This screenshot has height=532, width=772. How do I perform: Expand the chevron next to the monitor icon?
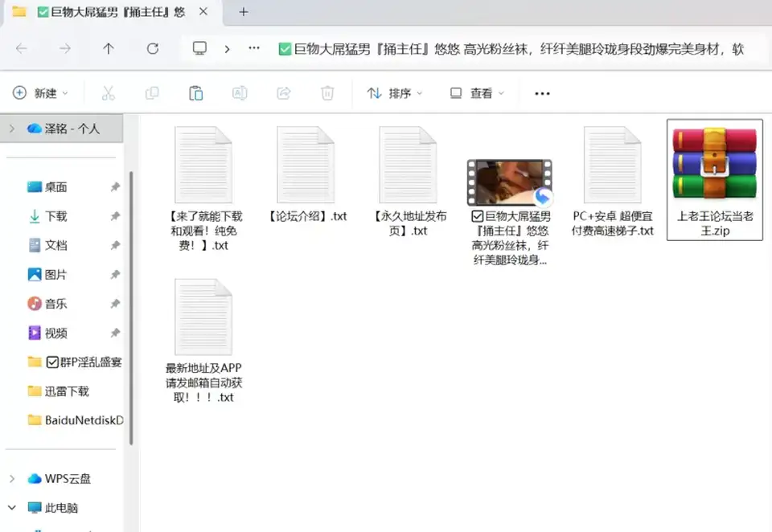(x=227, y=49)
